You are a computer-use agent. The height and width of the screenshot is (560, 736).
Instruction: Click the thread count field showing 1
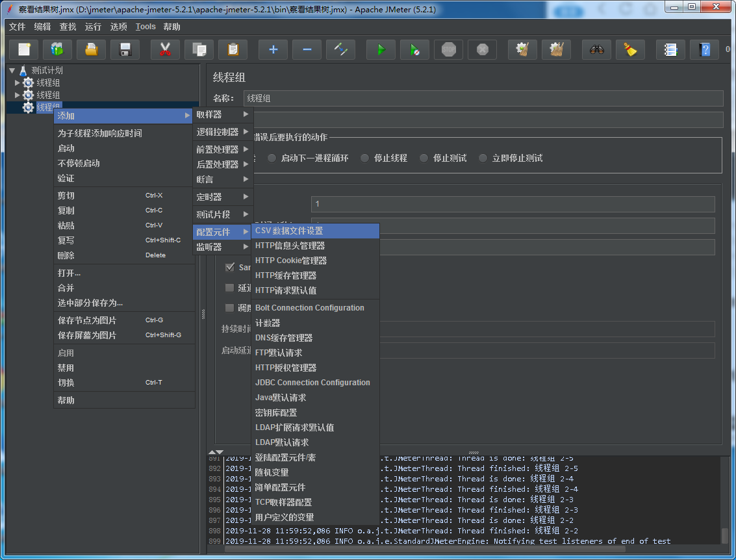coord(513,204)
